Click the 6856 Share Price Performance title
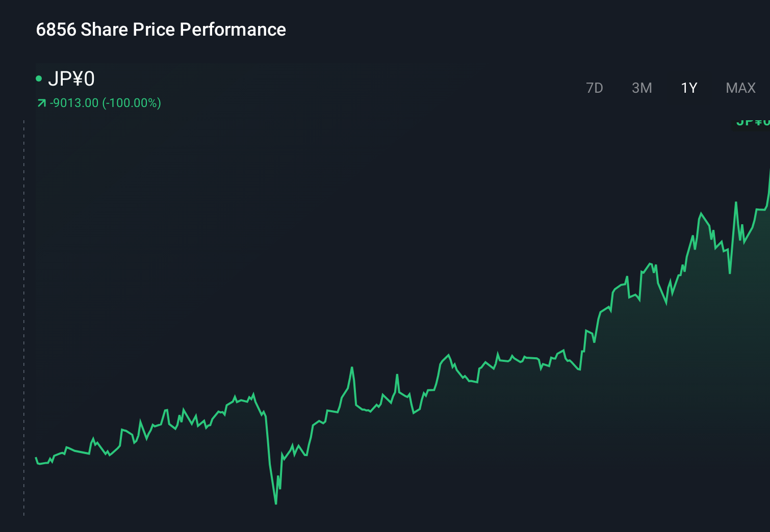 (x=161, y=30)
